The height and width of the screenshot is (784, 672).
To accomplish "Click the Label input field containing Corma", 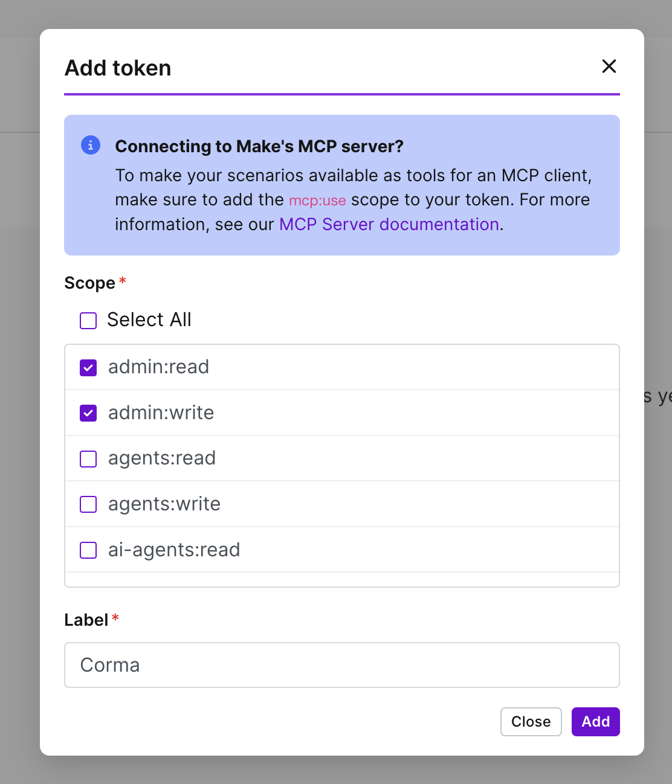I will 341,665.
